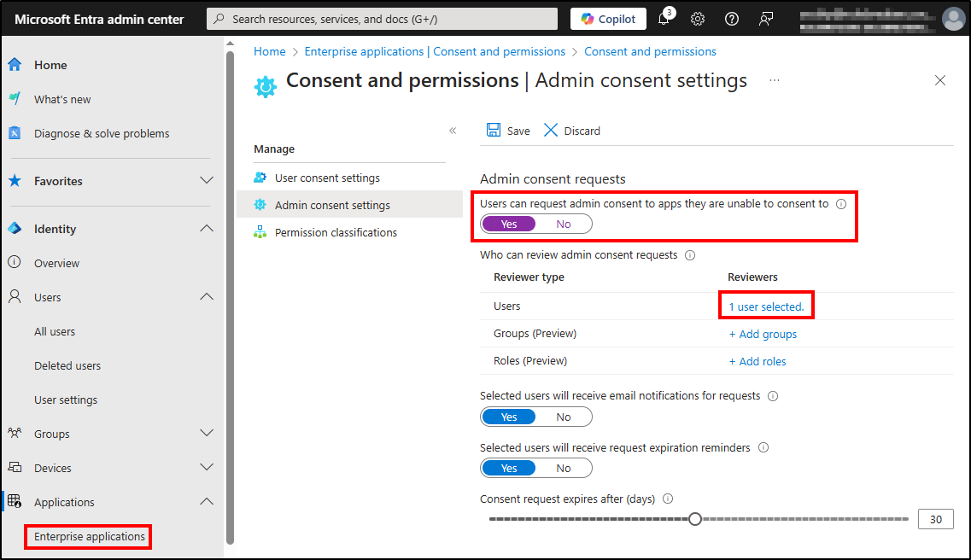Viewport: 971px width, 560px height.
Task: Open What's new via the megaphone icon
Action: pos(17,98)
